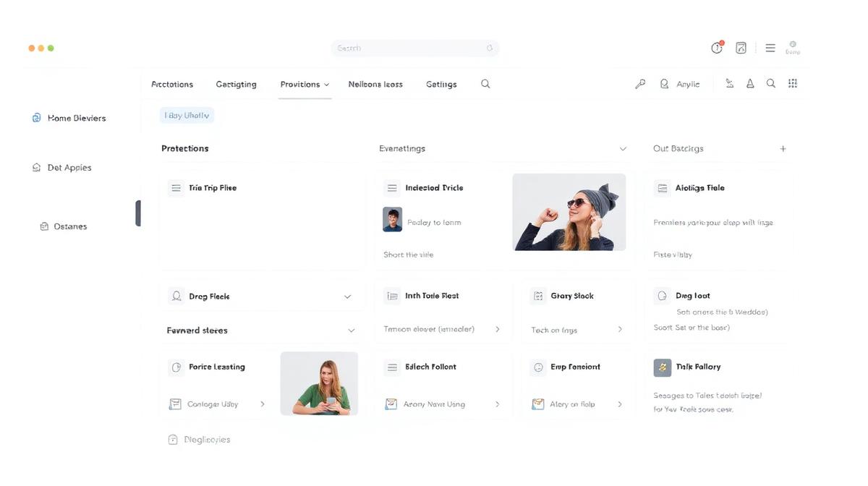Click the Poolay to lonm text

(434, 223)
